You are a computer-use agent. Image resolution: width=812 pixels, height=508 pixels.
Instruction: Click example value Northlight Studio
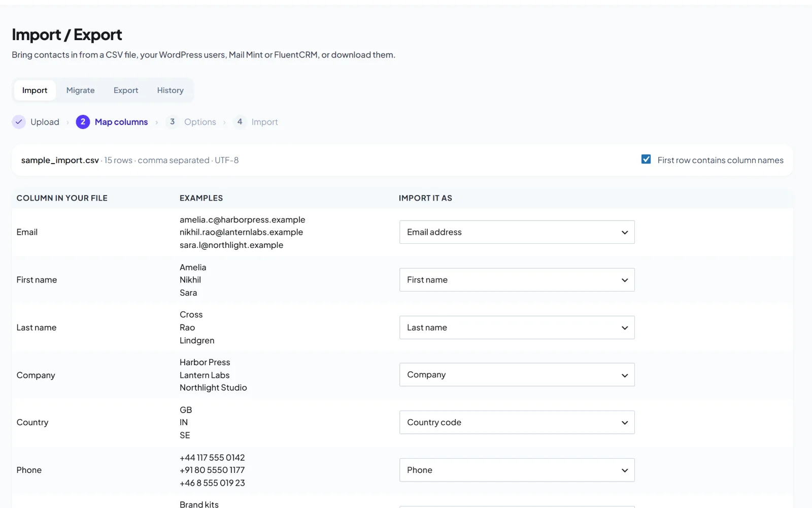pyautogui.click(x=213, y=388)
